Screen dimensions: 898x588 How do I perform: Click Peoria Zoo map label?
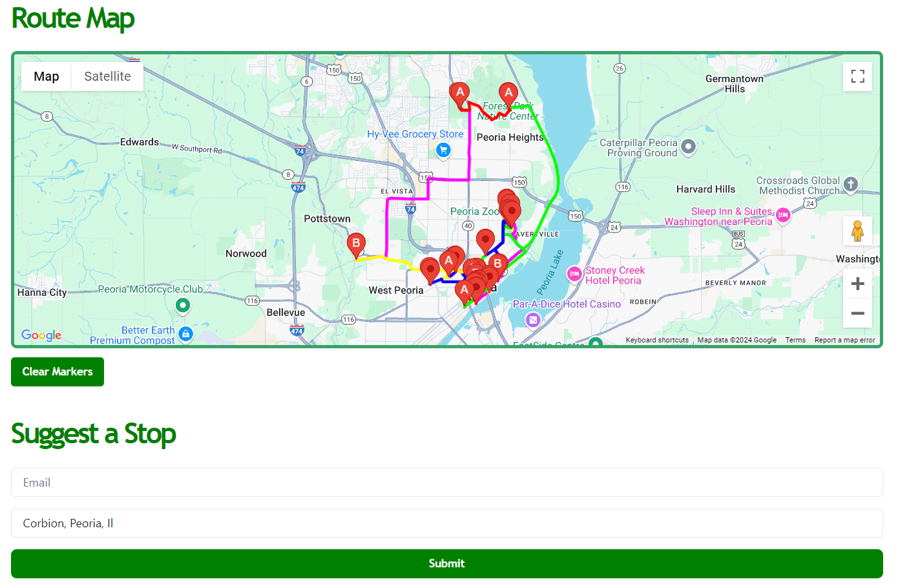click(475, 211)
